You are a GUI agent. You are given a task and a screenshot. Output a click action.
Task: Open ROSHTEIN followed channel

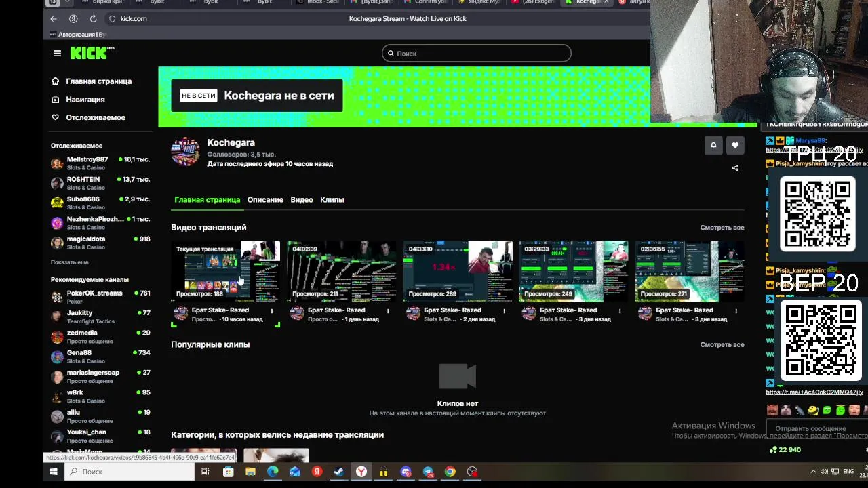coord(100,183)
